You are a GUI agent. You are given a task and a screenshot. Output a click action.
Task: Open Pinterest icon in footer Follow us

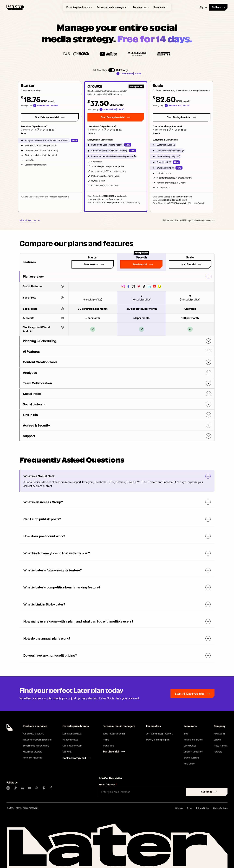coord(44,788)
